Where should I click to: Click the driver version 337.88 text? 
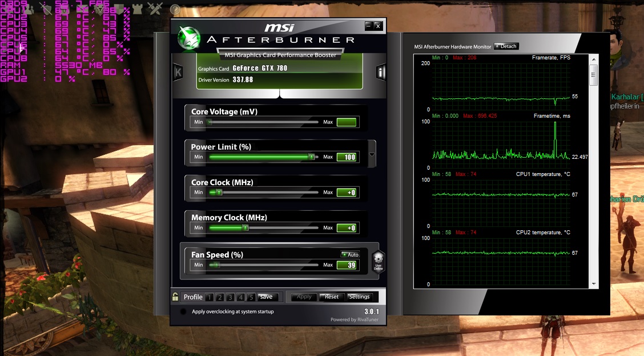[x=243, y=80]
